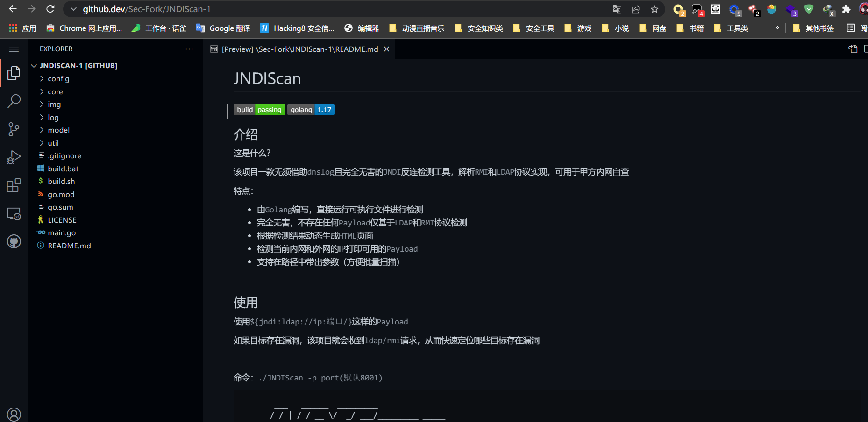This screenshot has height=422, width=868.
Task: Open the 工具类 bookmark folder
Action: coord(731,28)
